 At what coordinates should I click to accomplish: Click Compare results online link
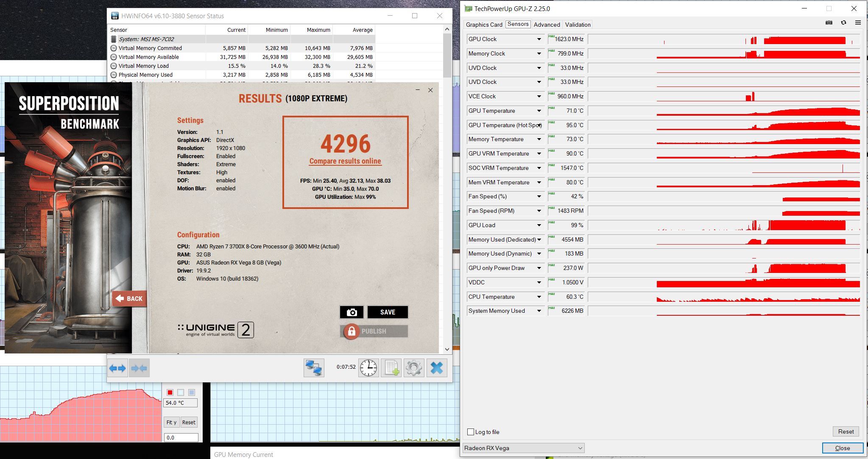click(345, 161)
